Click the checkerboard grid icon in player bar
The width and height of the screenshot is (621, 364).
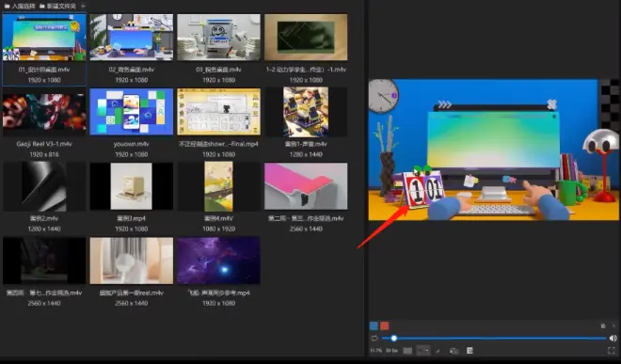[407, 351]
